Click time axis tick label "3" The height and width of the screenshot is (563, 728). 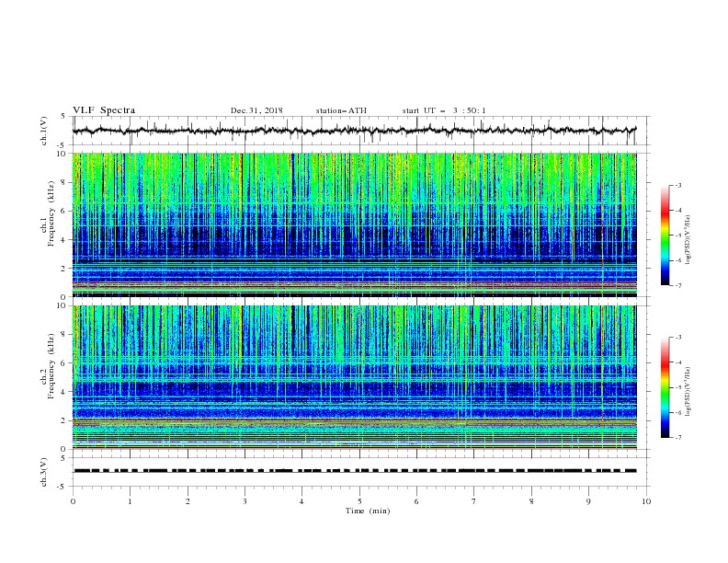tap(245, 501)
